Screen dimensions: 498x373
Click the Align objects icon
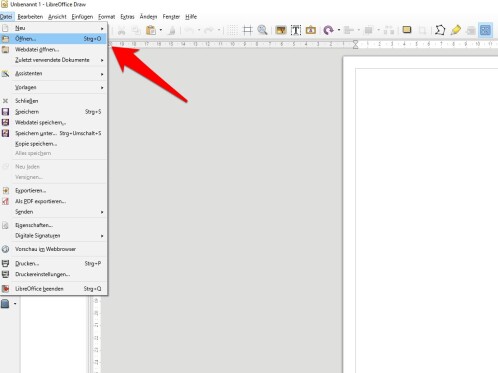pos(349,30)
